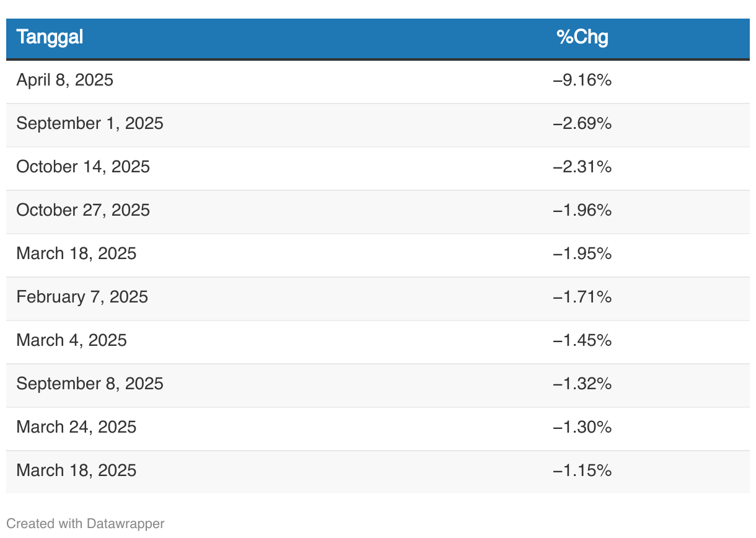Viewport: 756px width, 538px height.
Task: Click the %Chg column header
Action: click(x=582, y=37)
